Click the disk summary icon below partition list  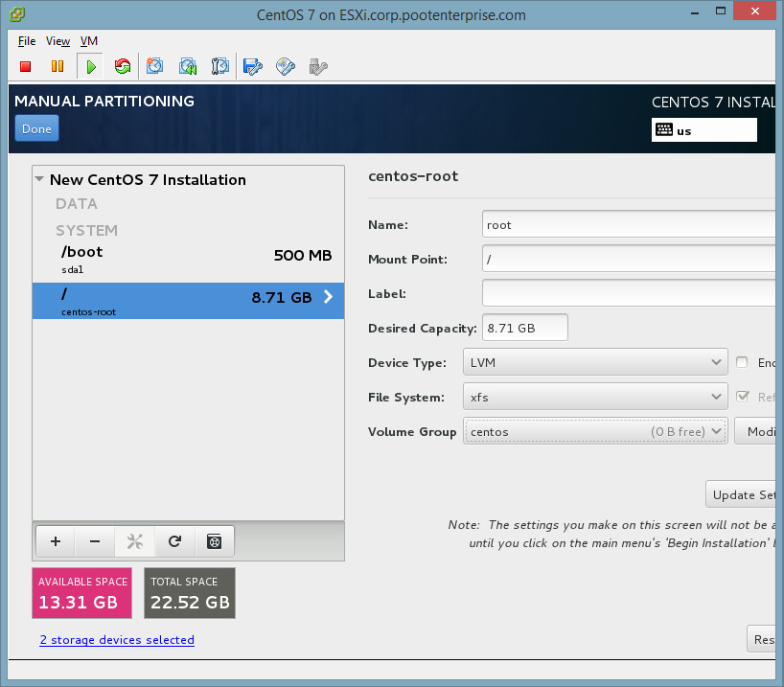tap(215, 541)
